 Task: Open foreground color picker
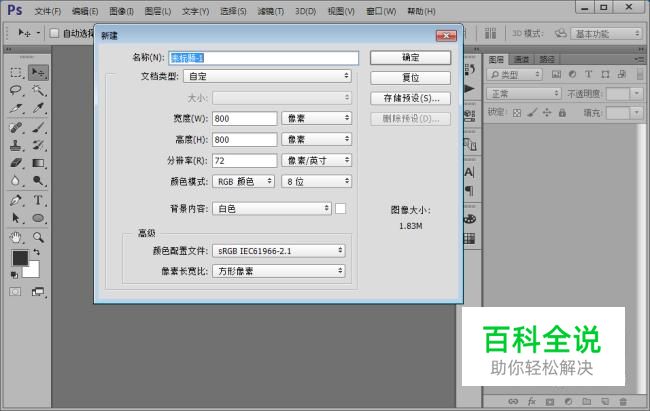click(19, 258)
